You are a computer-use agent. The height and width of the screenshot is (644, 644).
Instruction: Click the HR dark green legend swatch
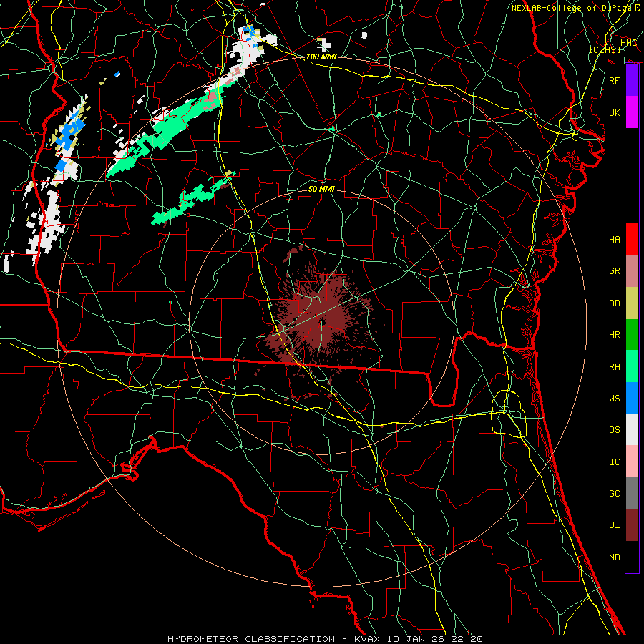632,335
